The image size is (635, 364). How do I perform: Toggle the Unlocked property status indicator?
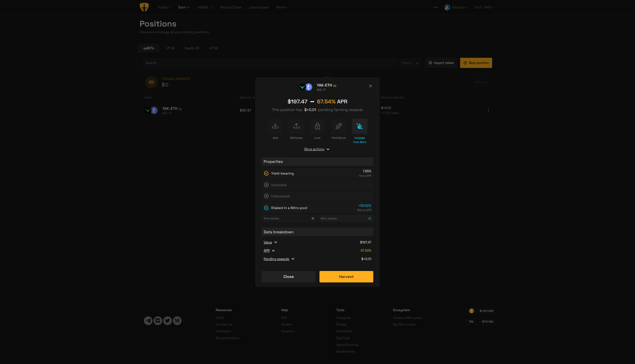point(266,184)
